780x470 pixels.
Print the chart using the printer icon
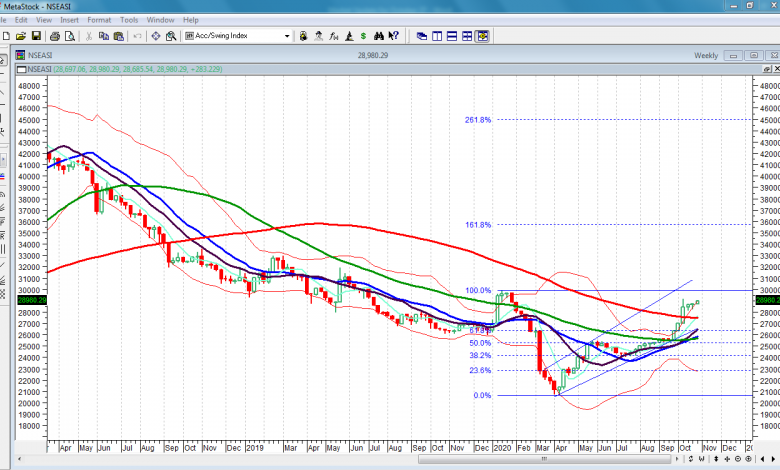pyautogui.click(x=55, y=36)
